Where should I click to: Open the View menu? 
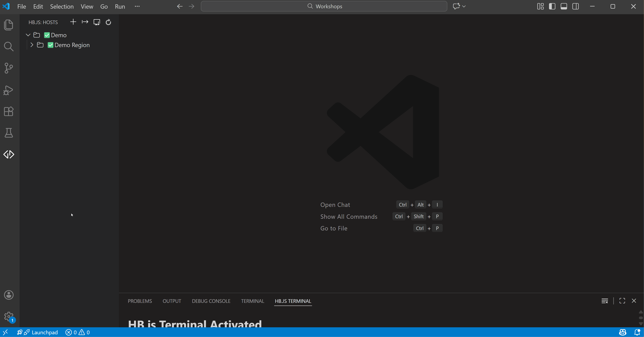[x=87, y=6]
